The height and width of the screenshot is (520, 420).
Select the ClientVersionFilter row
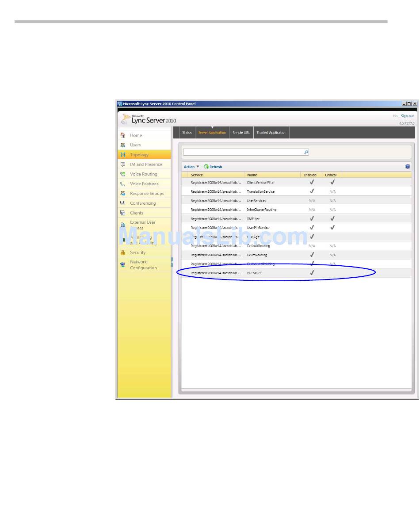coord(296,182)
